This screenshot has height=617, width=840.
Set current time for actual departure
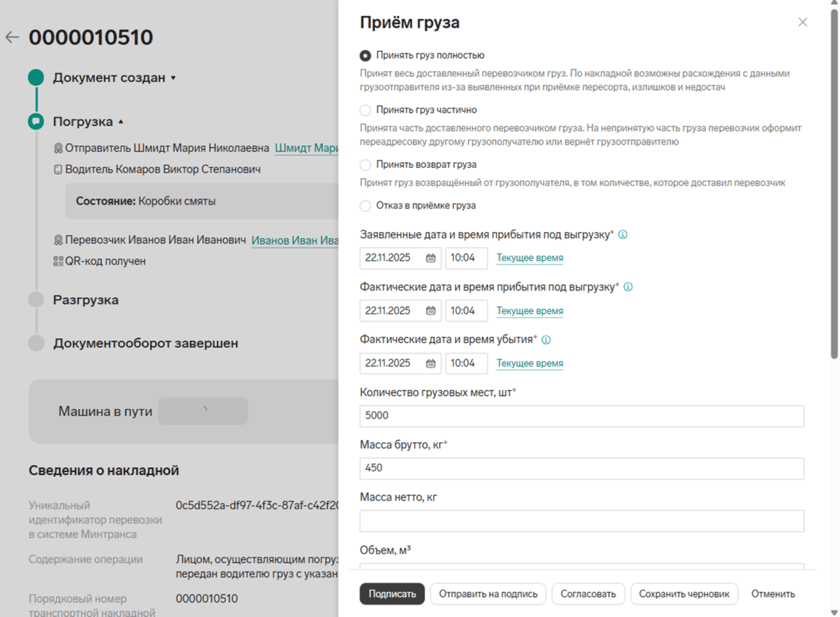(530, 364)
